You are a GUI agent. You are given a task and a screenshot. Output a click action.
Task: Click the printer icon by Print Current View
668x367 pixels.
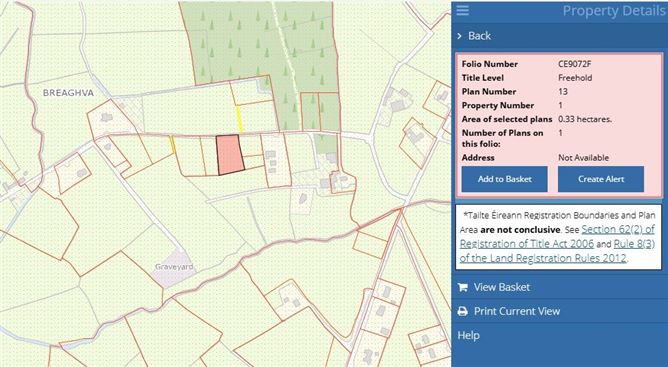pos(463,311)
